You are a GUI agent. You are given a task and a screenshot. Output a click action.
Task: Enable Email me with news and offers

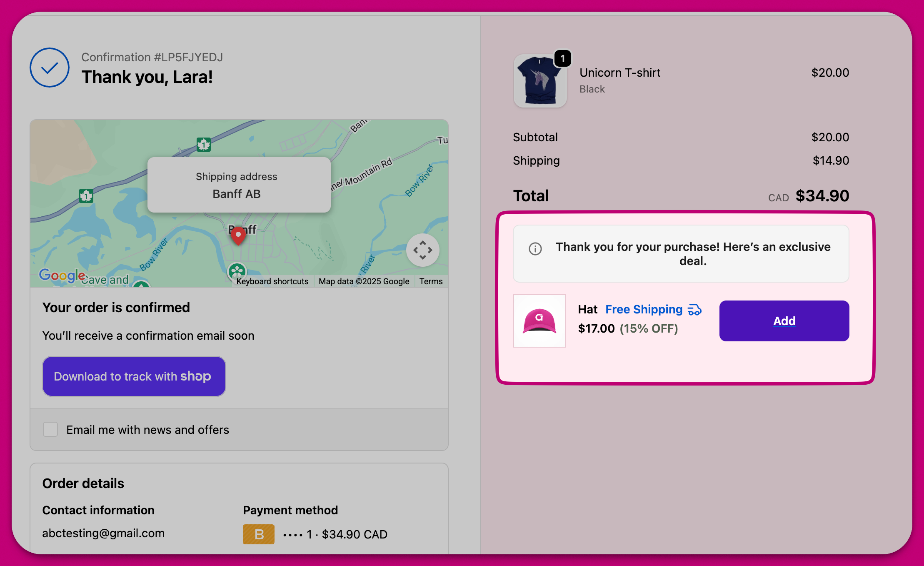[x=50, y=429]
